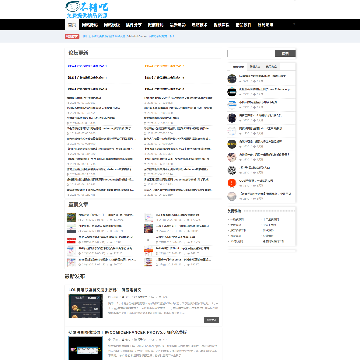Switch to the third tab of the sidebar widget
The height and width of the screenshot is (360, 360).
(271, 66)
